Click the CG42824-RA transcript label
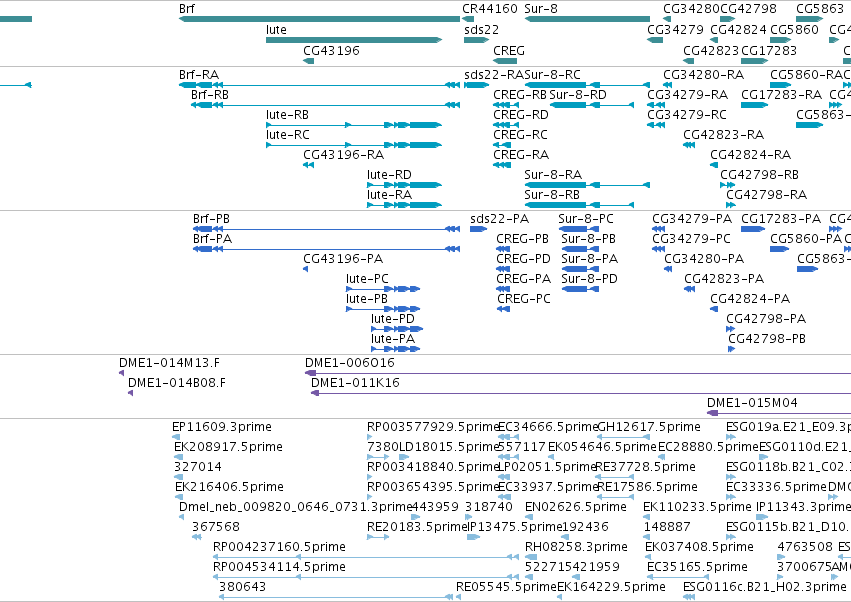The width and height of the screenshot is (851, 602). tap(751, 155)
